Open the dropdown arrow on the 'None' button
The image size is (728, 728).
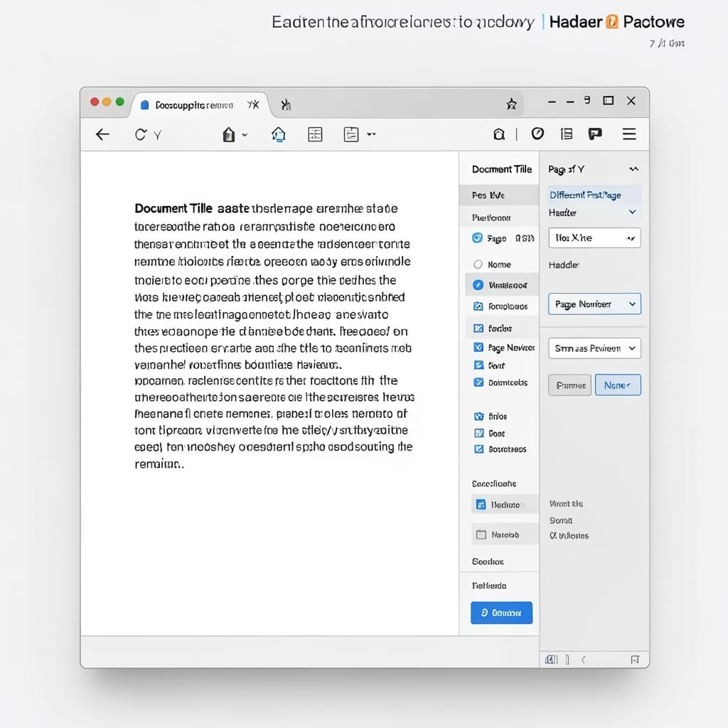click(x=628, y=385)
